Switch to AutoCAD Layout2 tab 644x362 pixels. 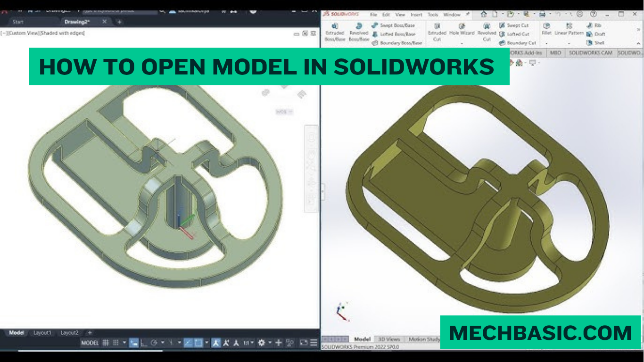pyautogui.click(x=70, y=333)
